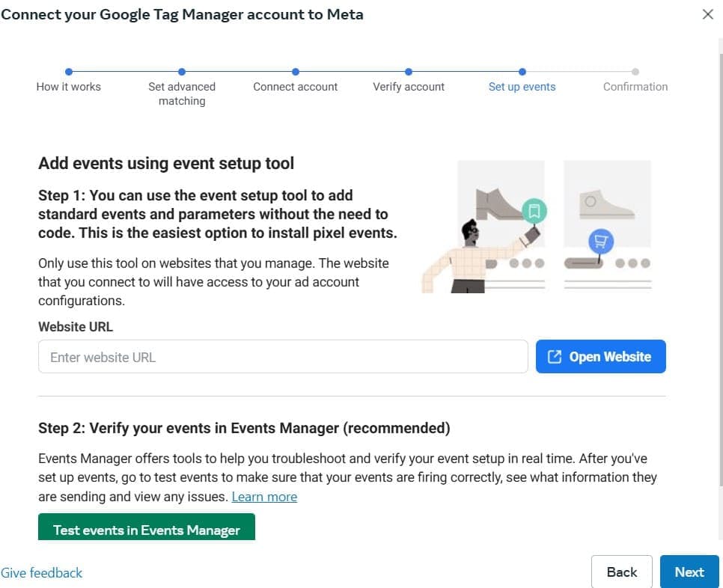Click the dialog title text
The image size is (723, 588).
(182, 14)
